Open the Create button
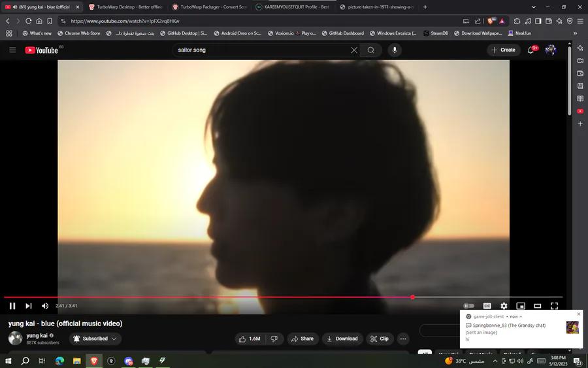The height and width of the screenshot is (368, 588). point(503,50)
